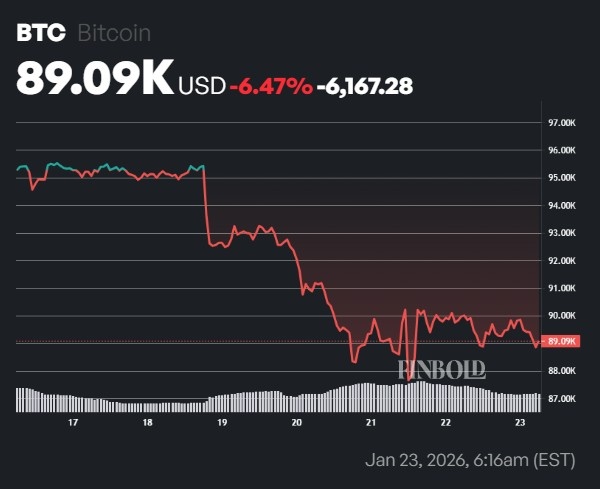Click the green price line segment at chart start
Screen dimensions: 600x489
click(x=60, y=163)
